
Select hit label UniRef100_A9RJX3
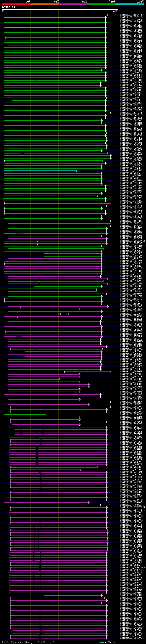click(131, 259)
